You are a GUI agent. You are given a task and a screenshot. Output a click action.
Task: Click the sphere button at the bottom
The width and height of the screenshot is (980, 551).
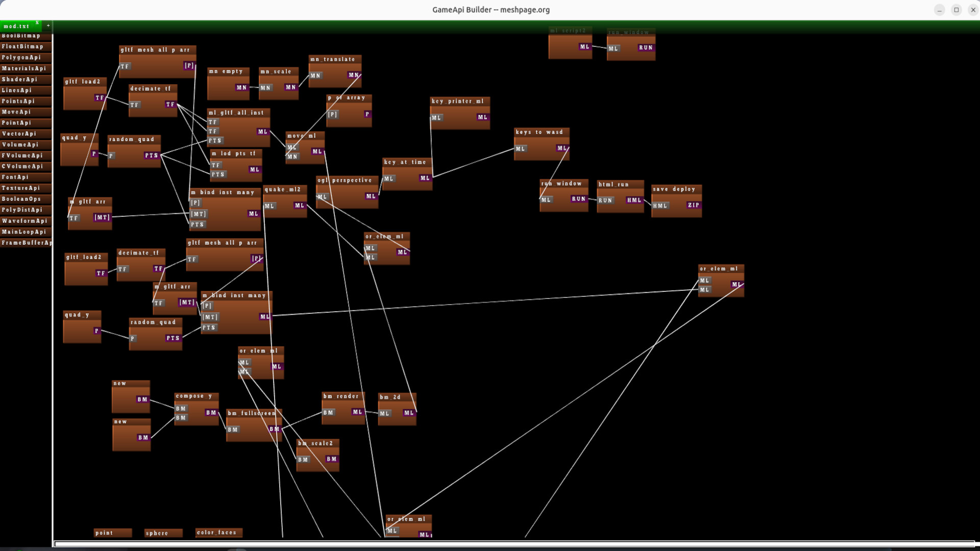pos(163,533)
